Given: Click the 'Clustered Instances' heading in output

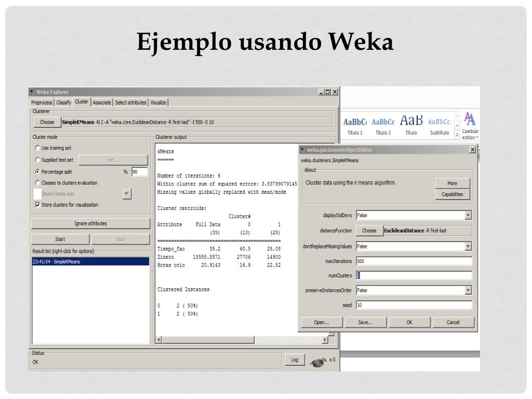Looking at the screenshot, I should pyautogui.click(x=183, y=290).
